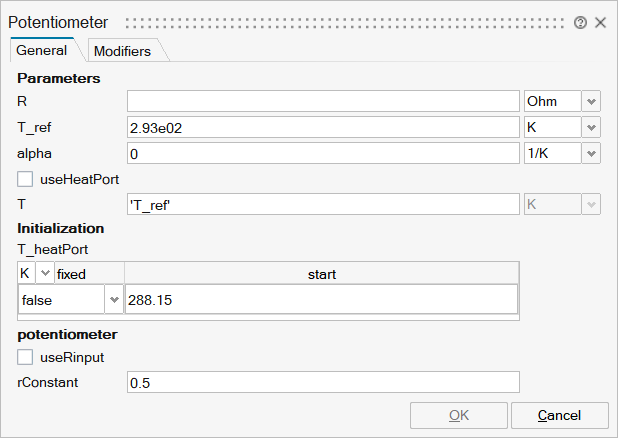618x438 pixels.
Task: Close the Potentiometer dialog
Action: [x=601, y=22]
